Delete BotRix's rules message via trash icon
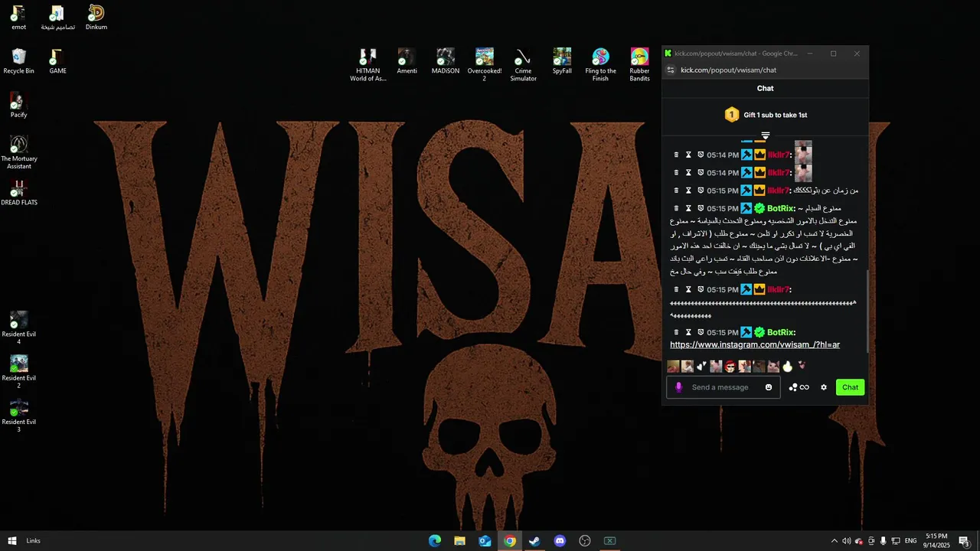980x551 pixels. tap(676, 208)
